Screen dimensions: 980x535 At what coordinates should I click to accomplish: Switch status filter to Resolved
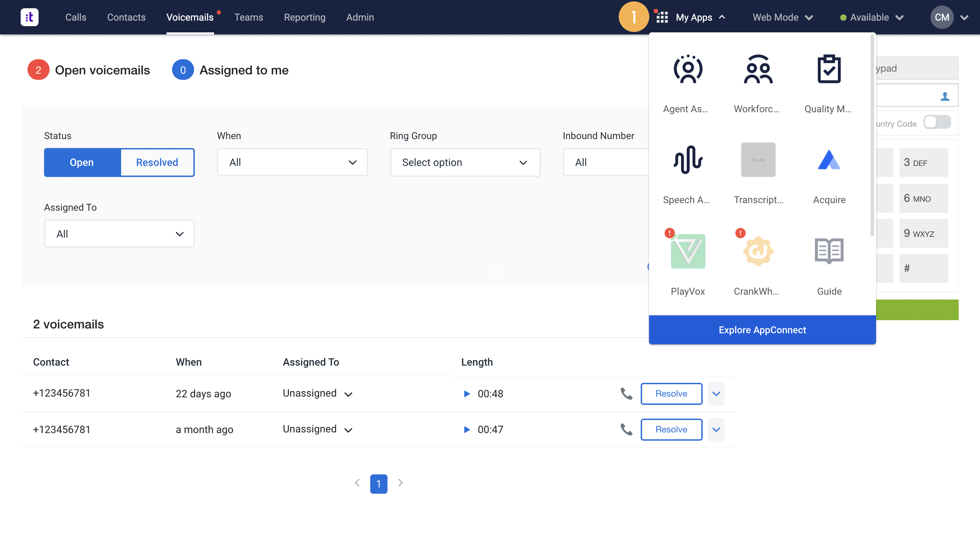point(157,162)
